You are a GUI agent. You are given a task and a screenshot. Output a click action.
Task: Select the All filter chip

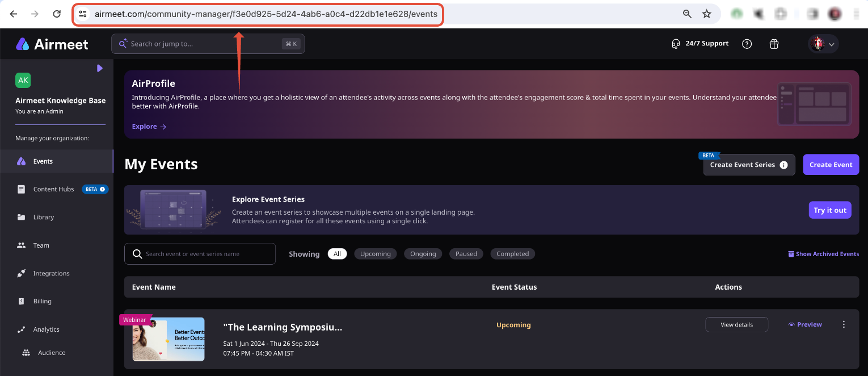pyautogui.click(x=337, y=254)
